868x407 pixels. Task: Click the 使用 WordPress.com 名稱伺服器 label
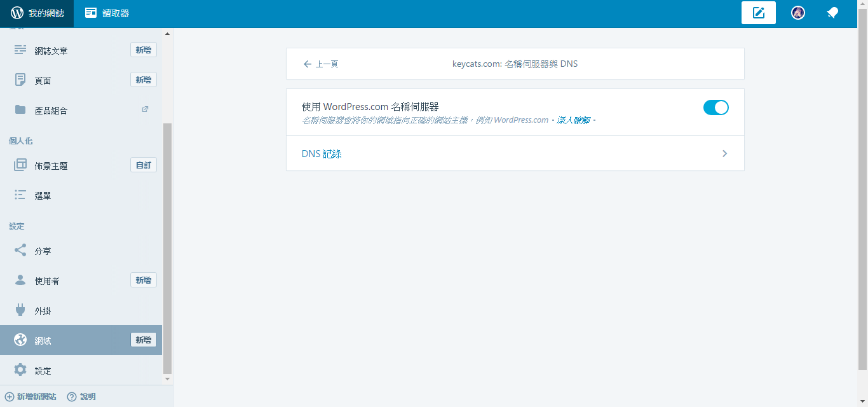pos(370,107)
